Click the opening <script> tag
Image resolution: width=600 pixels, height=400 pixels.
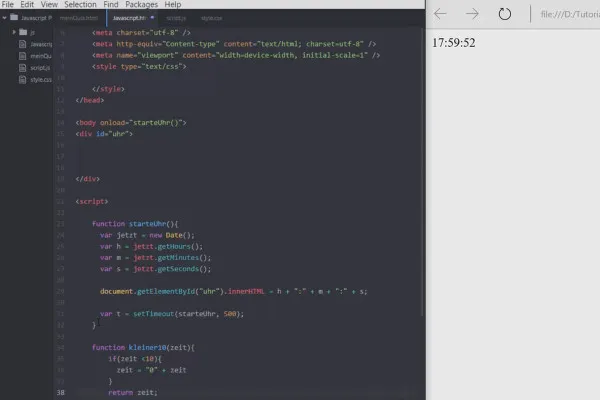point(92,202)
